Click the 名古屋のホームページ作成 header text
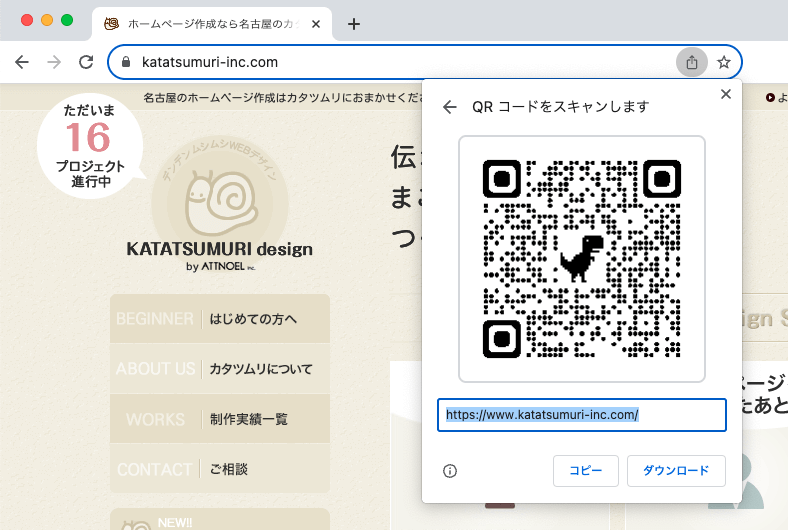The width and height of the screenshot is (788, 530). pyautogui.click(x=281, y=97)
